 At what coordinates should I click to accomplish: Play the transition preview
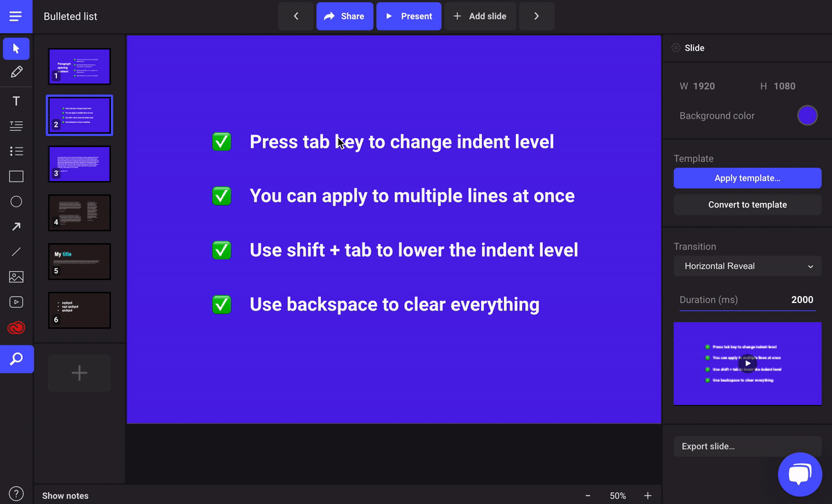coord(746,363)
